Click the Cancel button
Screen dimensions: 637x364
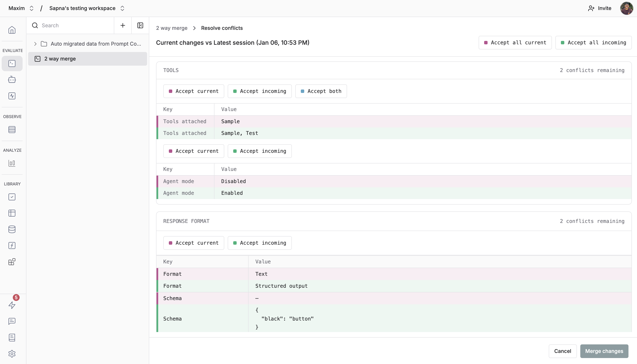(562, 351)
